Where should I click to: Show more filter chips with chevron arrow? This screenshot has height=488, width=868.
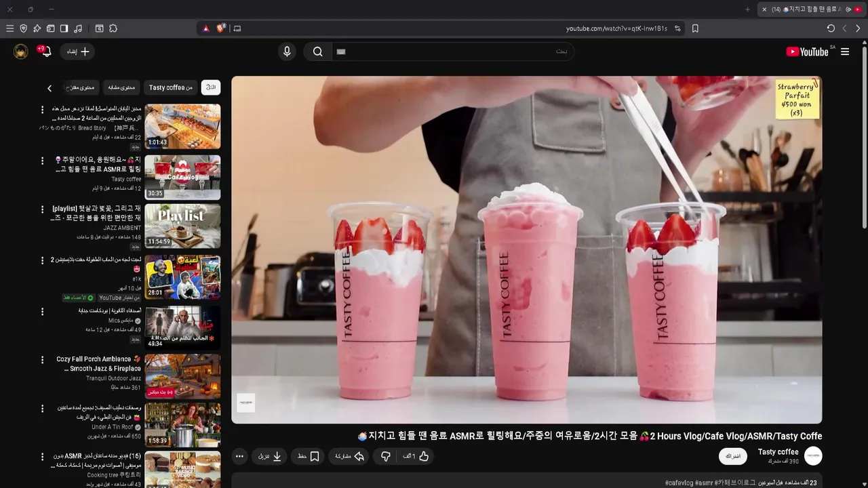point(50,88)
